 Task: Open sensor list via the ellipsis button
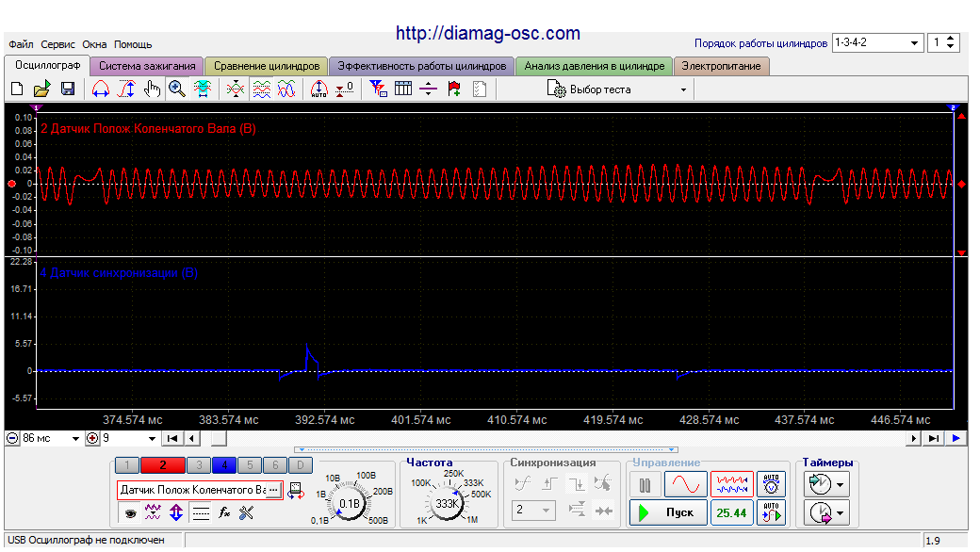coord(273,490)
